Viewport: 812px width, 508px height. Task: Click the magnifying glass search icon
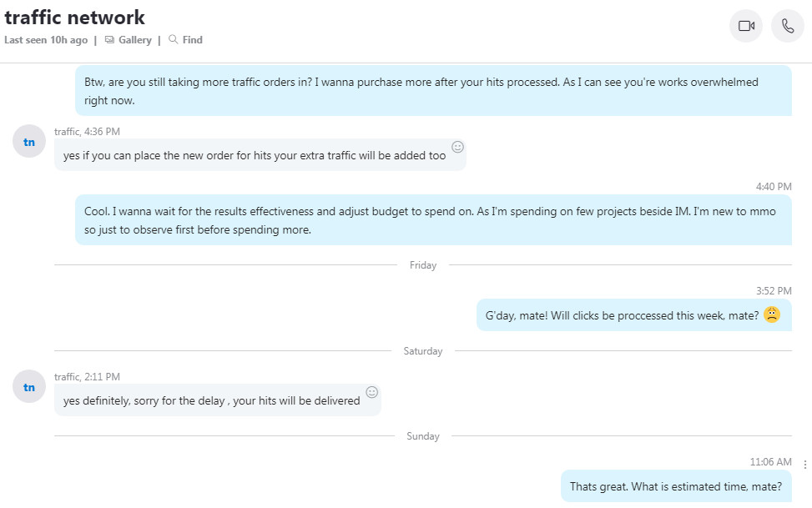point(173,39)
